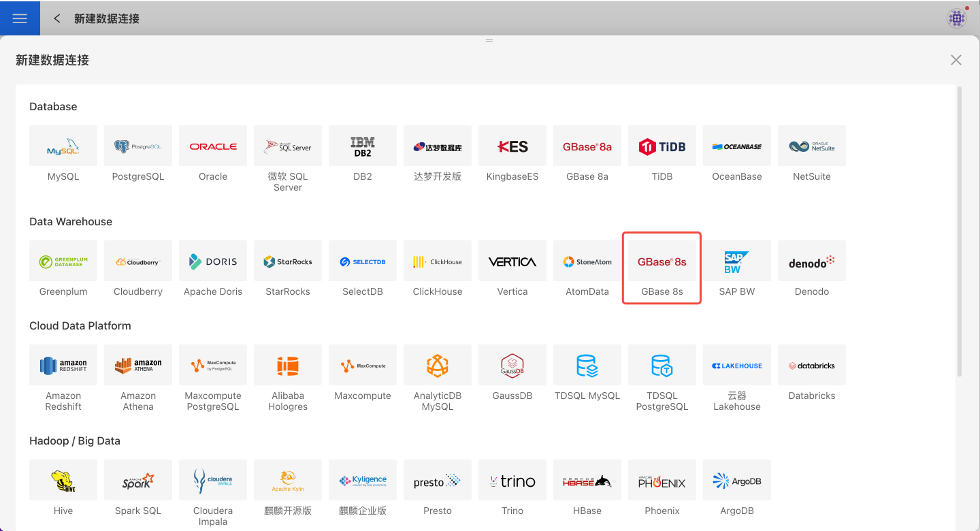
Task: Select the GaussDB connector
Action: [512, 366]
